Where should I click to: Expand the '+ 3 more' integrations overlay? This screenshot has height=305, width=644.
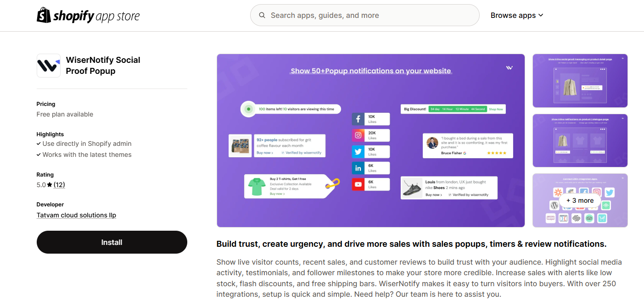[x=580, y=200]
